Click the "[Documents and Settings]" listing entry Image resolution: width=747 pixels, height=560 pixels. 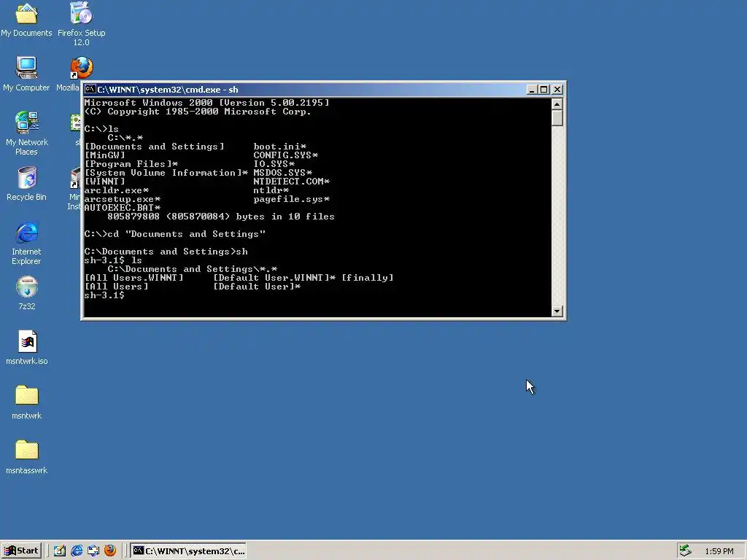click(155, 147)
